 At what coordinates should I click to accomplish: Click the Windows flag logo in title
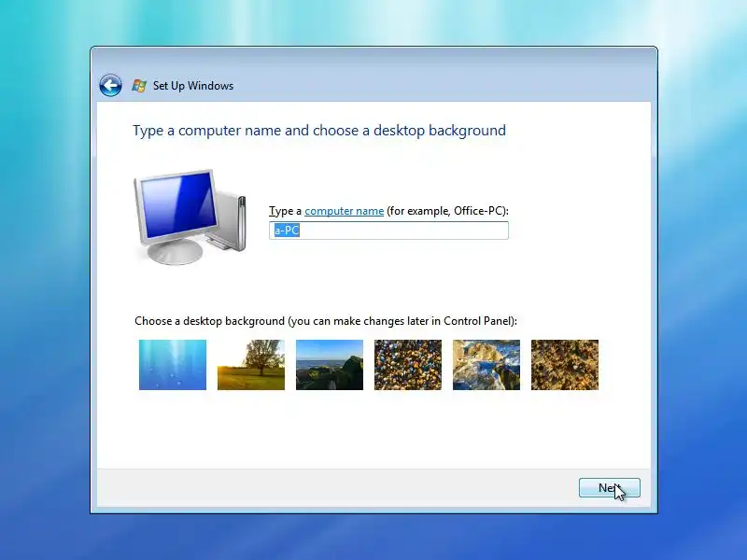click(x=139, y=86)
